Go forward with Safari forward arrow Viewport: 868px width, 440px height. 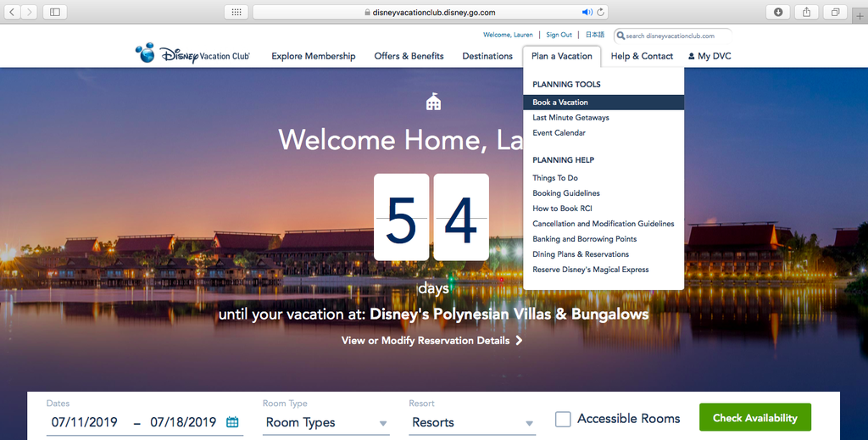[x=29, y=12]
